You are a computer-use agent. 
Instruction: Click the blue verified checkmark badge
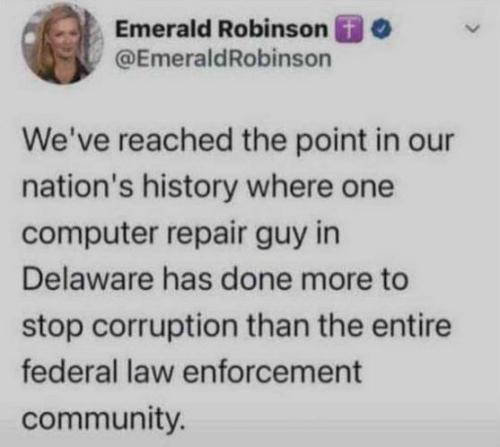[x=383, y=29]
